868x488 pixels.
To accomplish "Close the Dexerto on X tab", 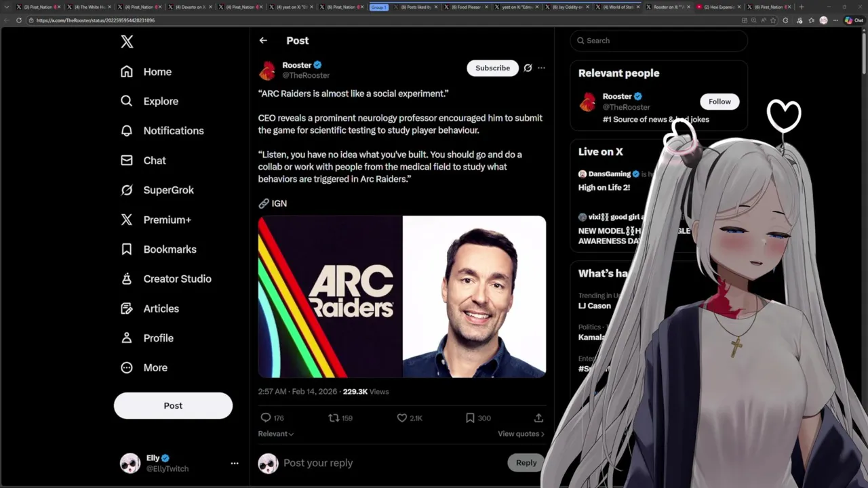I will pyautogui.click(x=211, y=7).
